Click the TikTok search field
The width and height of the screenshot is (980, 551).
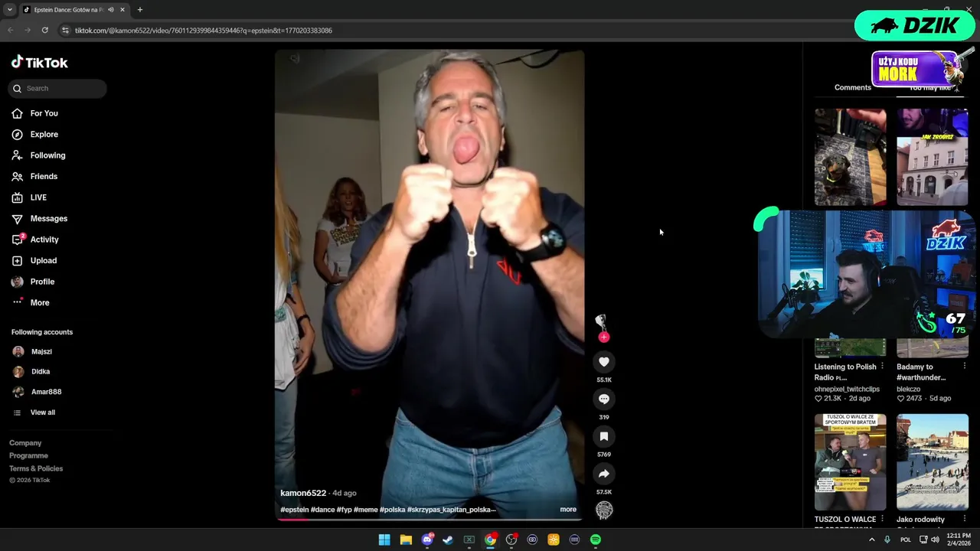[x=57, y=88]
